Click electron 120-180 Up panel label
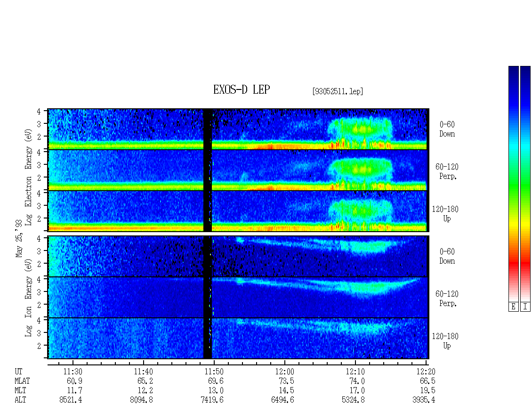Image resolution: width=532 pixels, height=412 pixels. tap(445, 214)
